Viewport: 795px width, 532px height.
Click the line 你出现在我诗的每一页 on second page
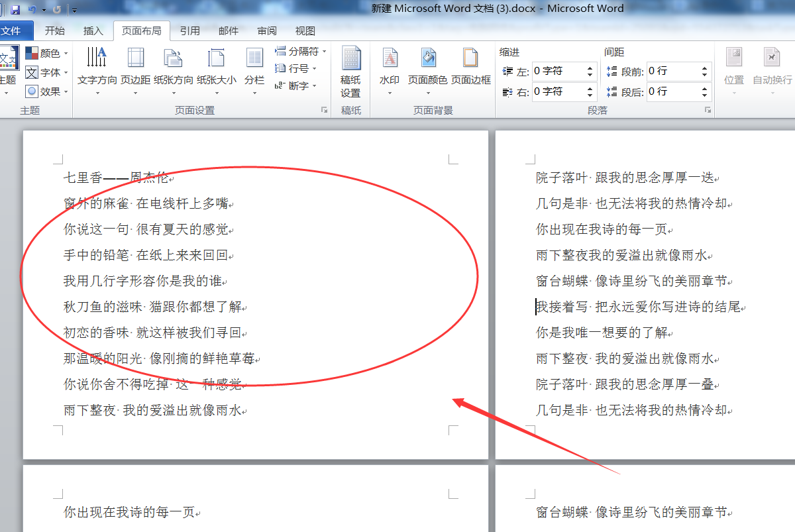(602, 229)
